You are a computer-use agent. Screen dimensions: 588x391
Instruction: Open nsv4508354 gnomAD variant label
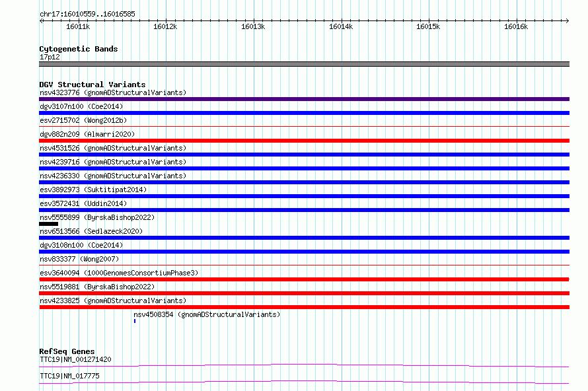pos(207,314)
